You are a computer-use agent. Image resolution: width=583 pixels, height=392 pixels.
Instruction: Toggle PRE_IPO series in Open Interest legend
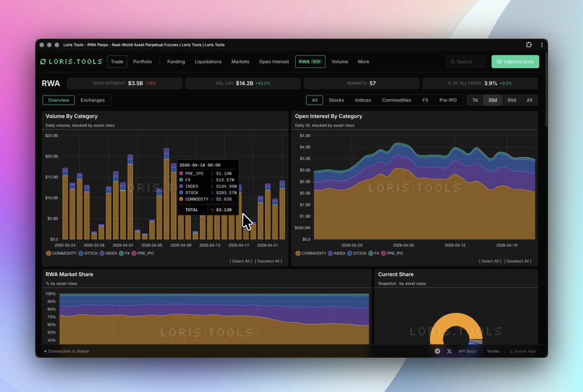(392, 254)
